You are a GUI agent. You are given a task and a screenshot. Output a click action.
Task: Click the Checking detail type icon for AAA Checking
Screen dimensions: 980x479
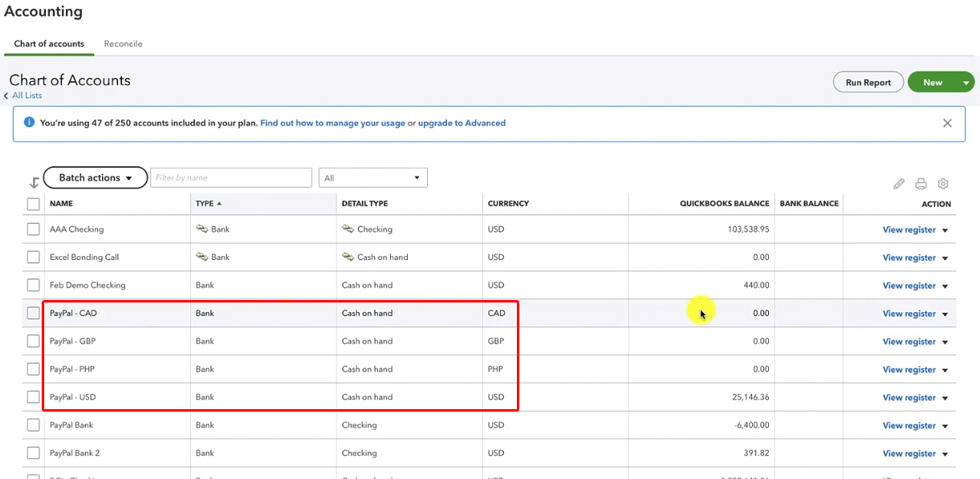pyautogui.click(x=348, y=229)
